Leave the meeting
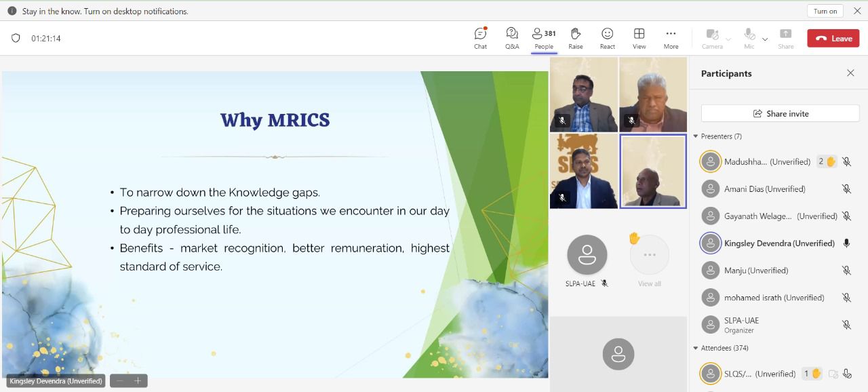 point(833,39)
